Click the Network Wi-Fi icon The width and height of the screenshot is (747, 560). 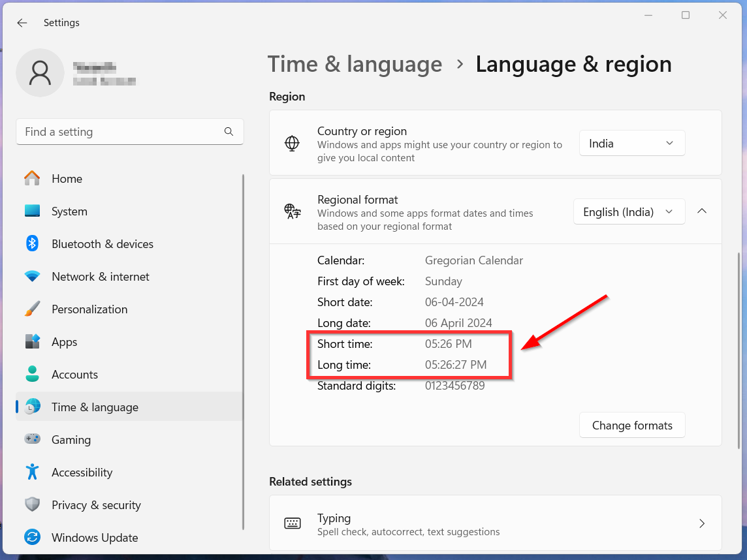coord(33,276)
